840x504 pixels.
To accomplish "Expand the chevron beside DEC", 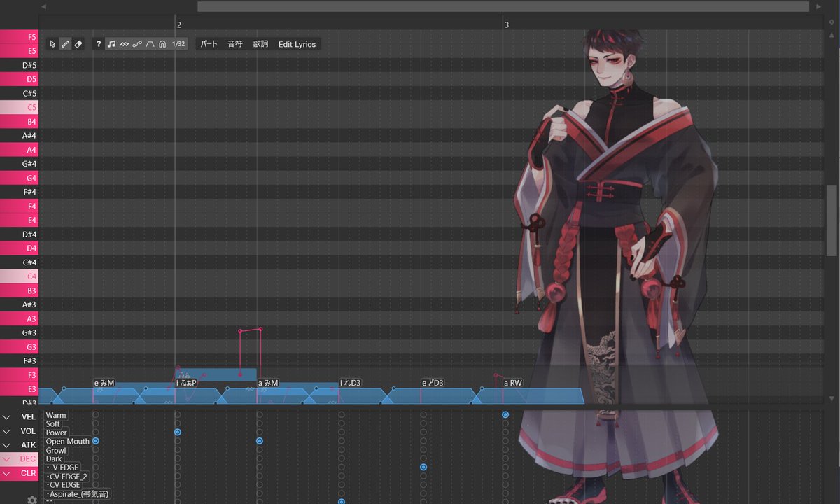I will [x=6, y=459].
